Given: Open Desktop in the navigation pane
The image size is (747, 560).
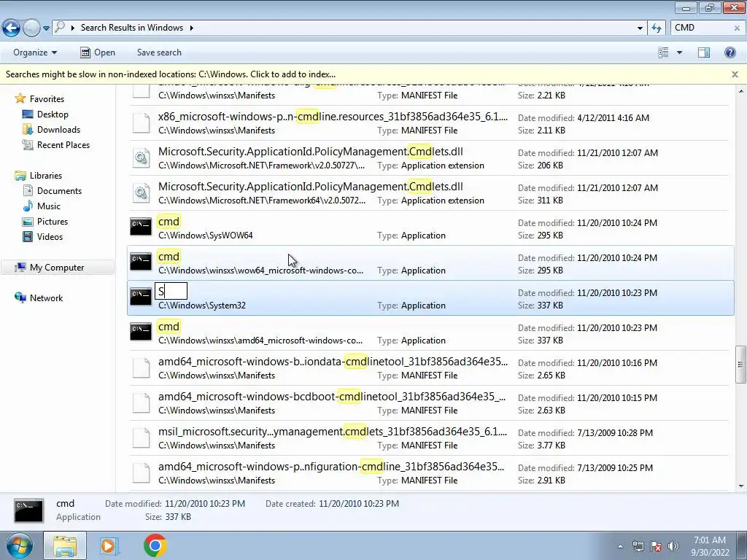Looking at the screenshot, I should tap(53, 114).
